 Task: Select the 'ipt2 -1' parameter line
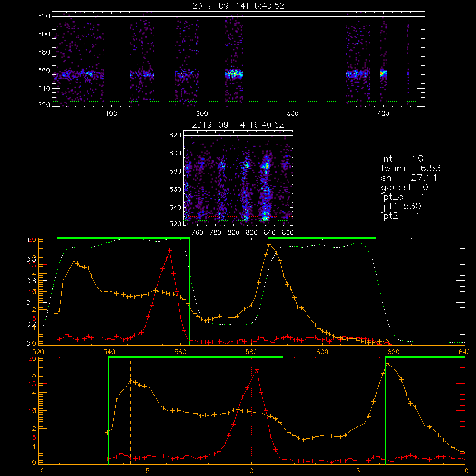point(401,216)
